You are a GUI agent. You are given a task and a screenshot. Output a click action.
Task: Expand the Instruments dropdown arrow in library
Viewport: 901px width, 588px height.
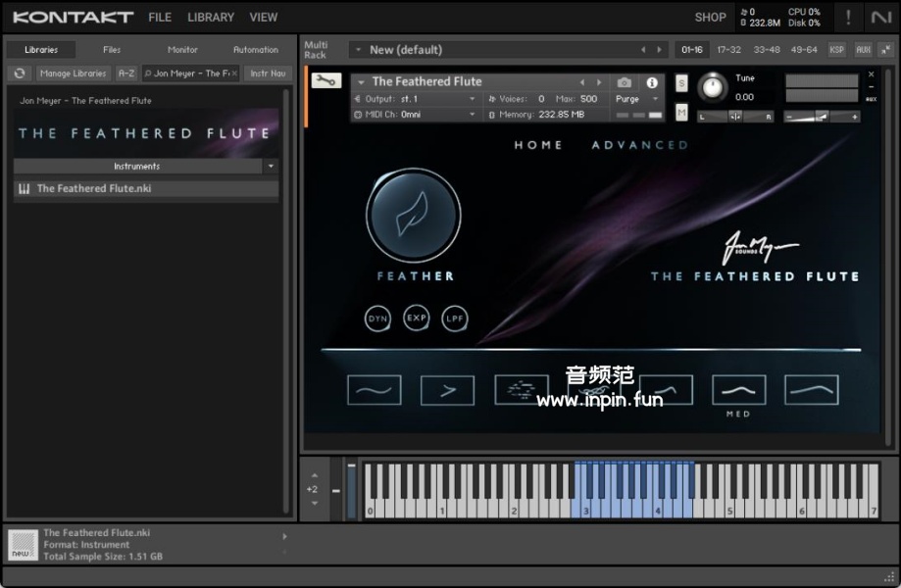pyautogui.click(x=271, y=167)
